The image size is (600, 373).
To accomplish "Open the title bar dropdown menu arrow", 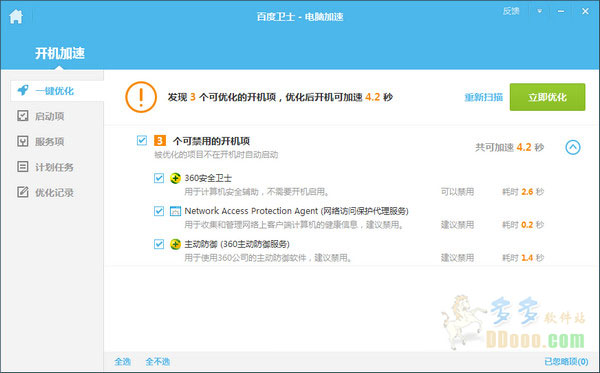I will pyautogui.click(x=540, y=11).
